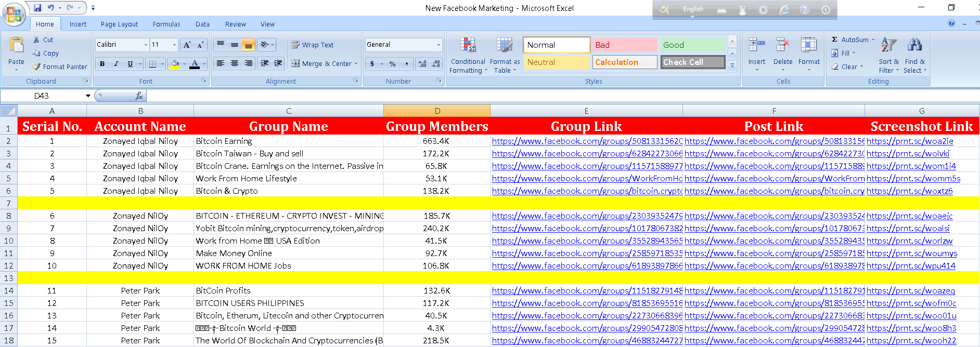
Task: Toggle Bold formatting
Action: click(102, 64)
